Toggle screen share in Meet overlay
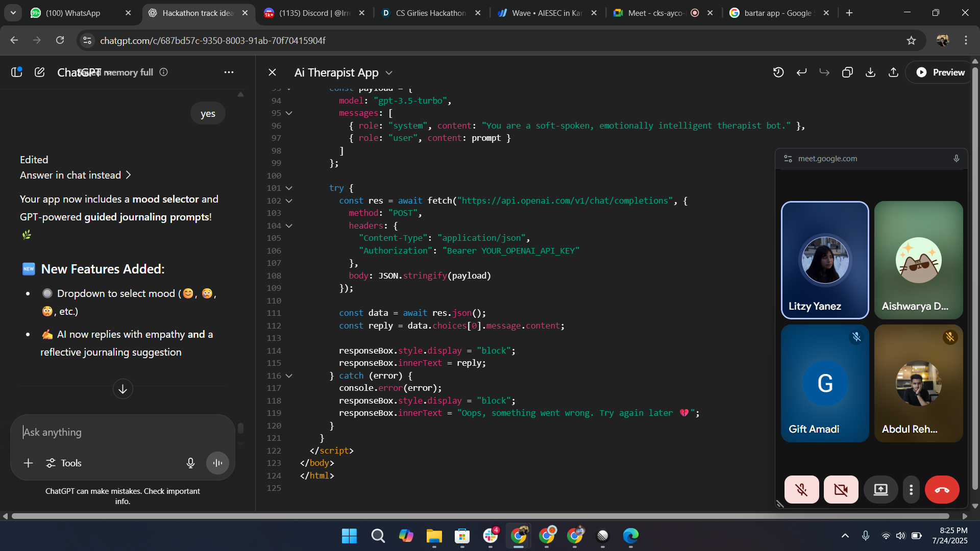Viewport: 980px width, 551px height. point(880,490)
